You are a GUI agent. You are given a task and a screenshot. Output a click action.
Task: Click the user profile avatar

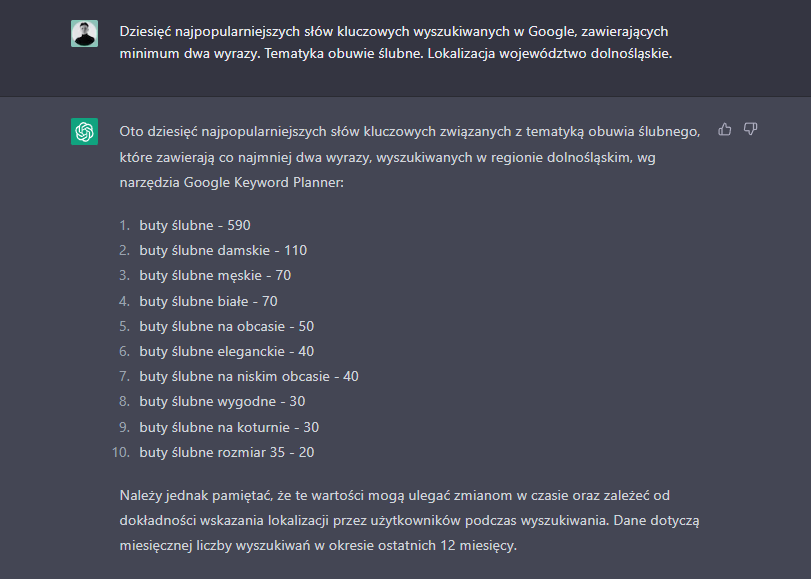click(84, 34)
